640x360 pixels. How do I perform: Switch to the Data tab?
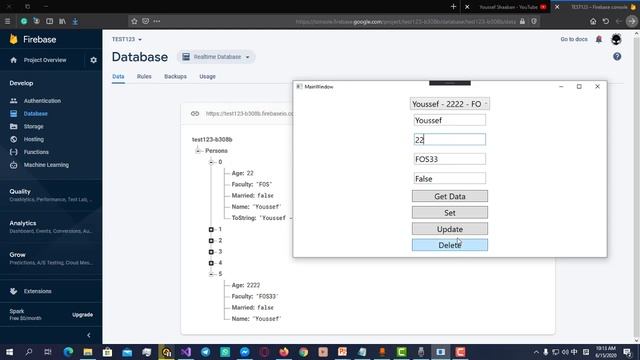118,76
